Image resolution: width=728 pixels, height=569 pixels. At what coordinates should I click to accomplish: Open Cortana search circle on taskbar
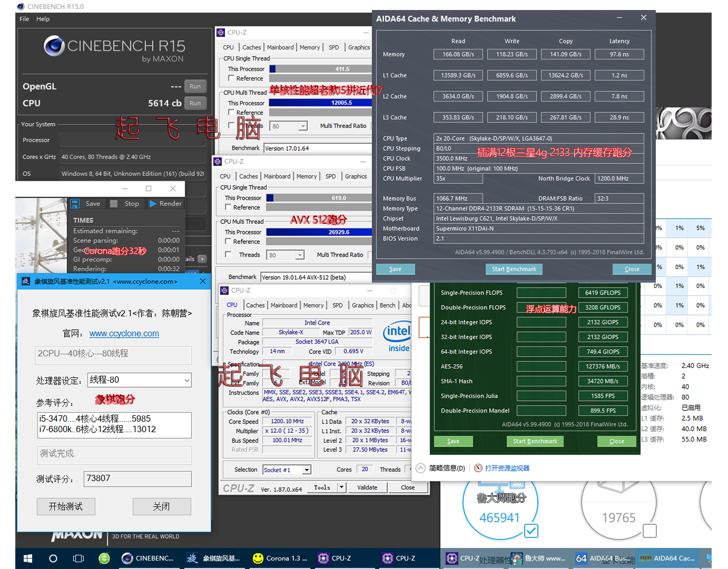pyautogui.click(x=53, y=558)
